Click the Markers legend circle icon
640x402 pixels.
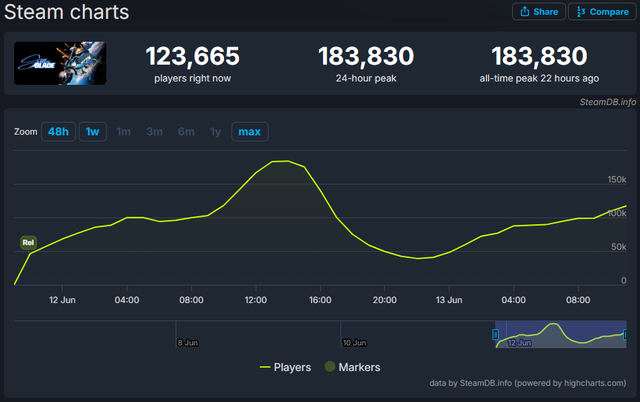click(x=330, y=366)
